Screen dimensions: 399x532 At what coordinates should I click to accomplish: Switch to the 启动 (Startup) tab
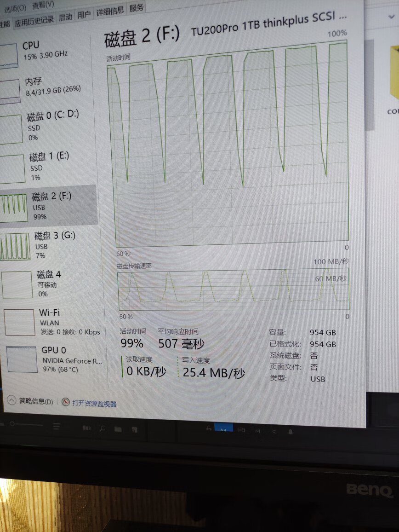[66, 17]
